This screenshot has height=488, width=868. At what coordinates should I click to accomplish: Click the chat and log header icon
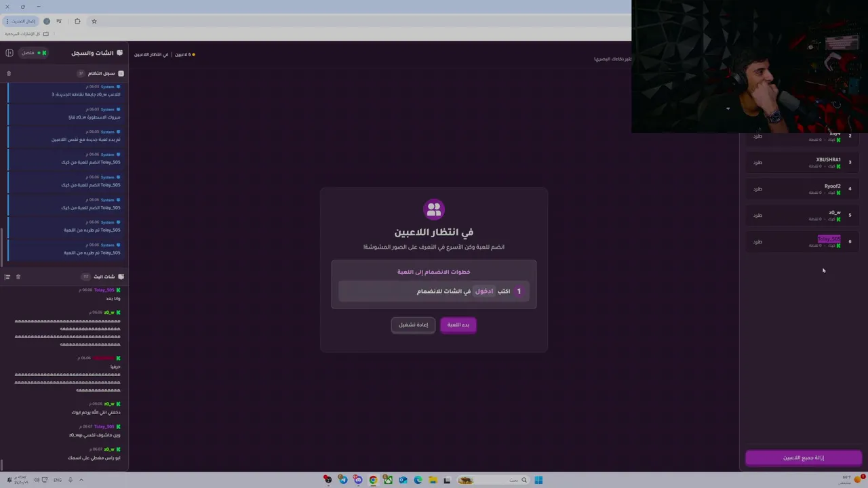[120, 53]
